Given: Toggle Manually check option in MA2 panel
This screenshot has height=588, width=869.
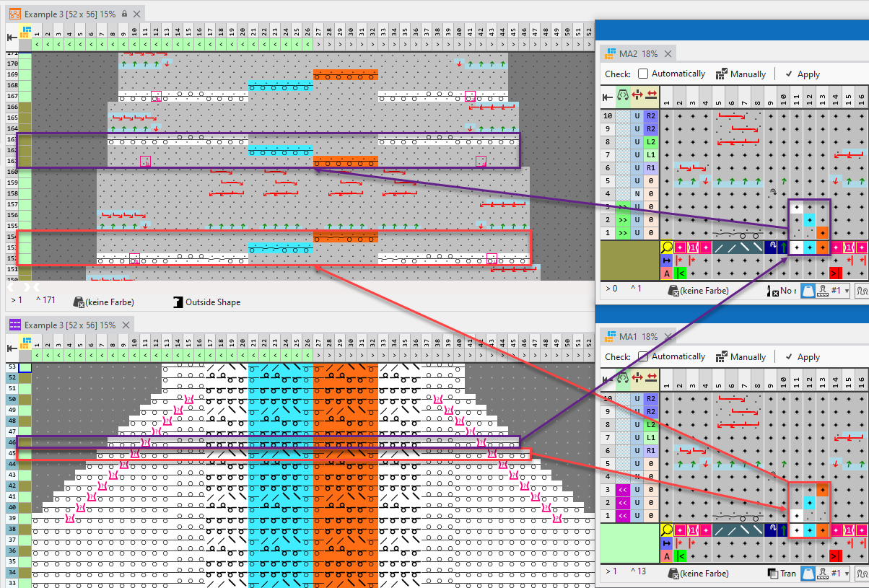Looking at the screenshot, I should 722,74.
